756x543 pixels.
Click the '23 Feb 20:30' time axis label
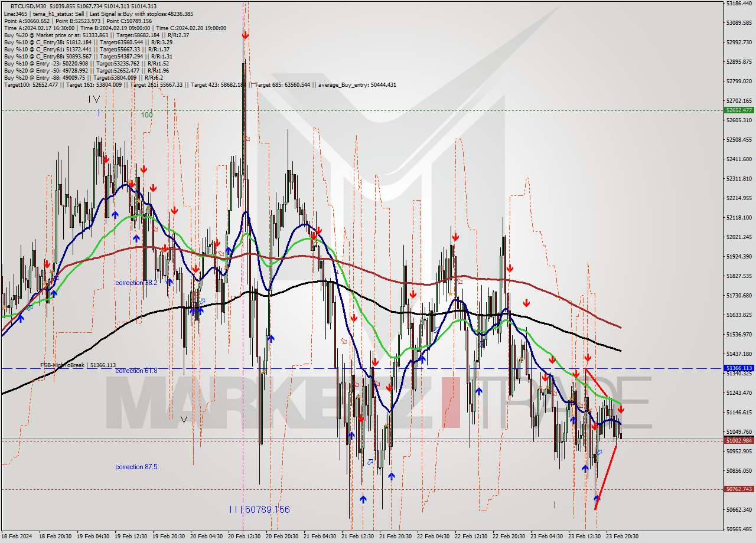pyautogui.click(x=623, y=537)
